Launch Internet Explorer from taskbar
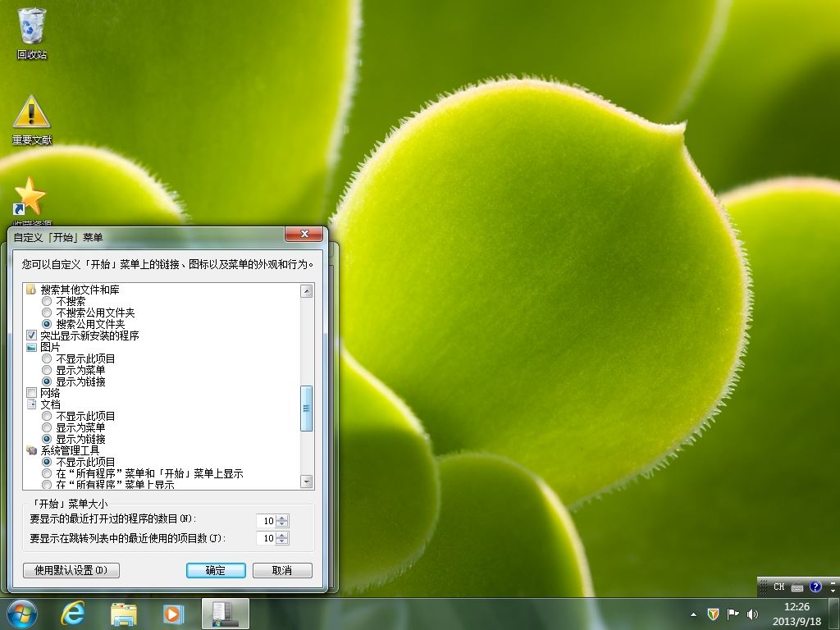840x630 pixels. click(x=72, y=614)
